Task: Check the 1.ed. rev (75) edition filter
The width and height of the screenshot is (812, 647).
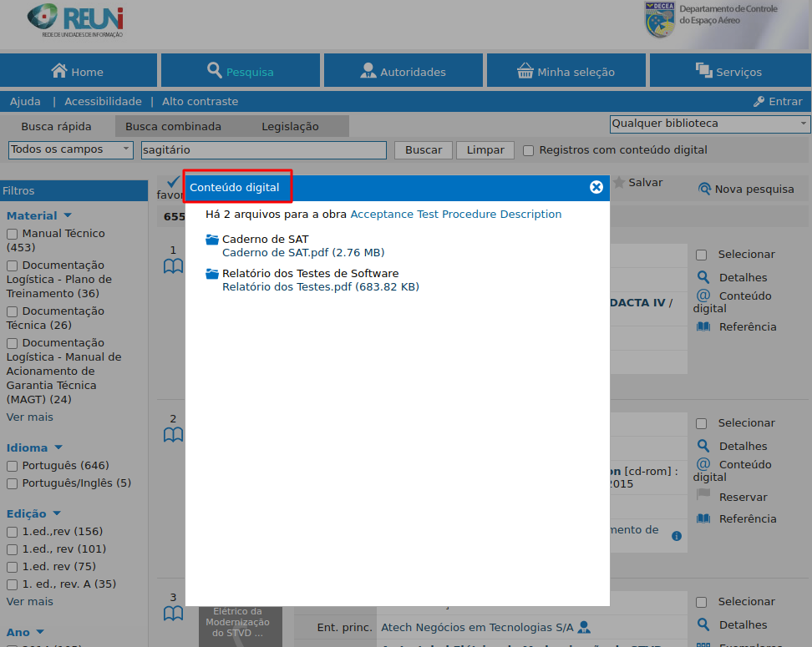Action: [x=12, y=568]
